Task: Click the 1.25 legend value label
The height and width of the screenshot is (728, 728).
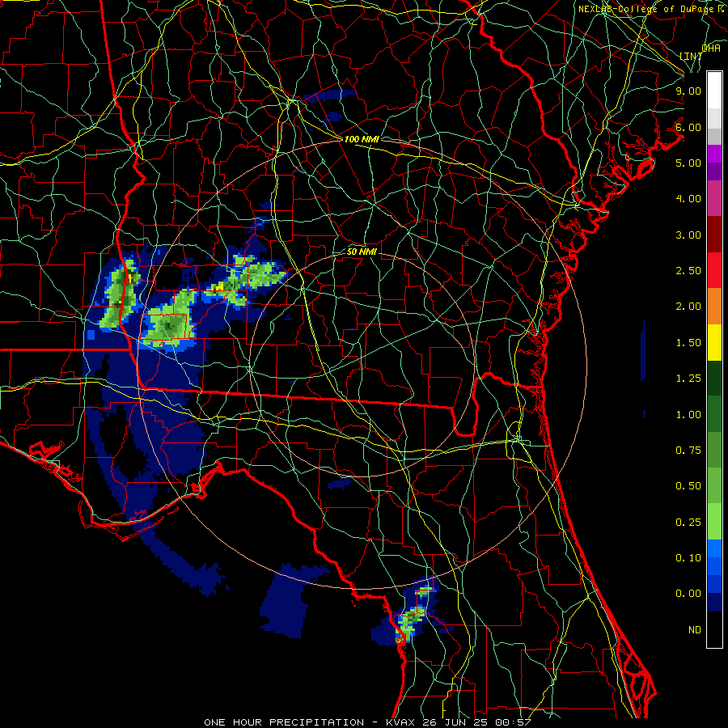Action: pyautogui.click(x=688, y=379)
